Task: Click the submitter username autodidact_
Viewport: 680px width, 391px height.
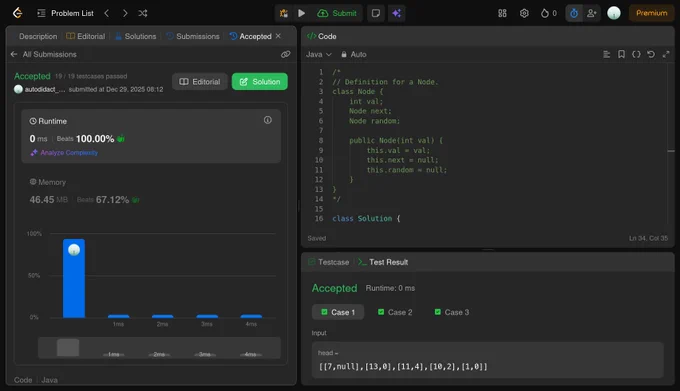Action: 45,89
